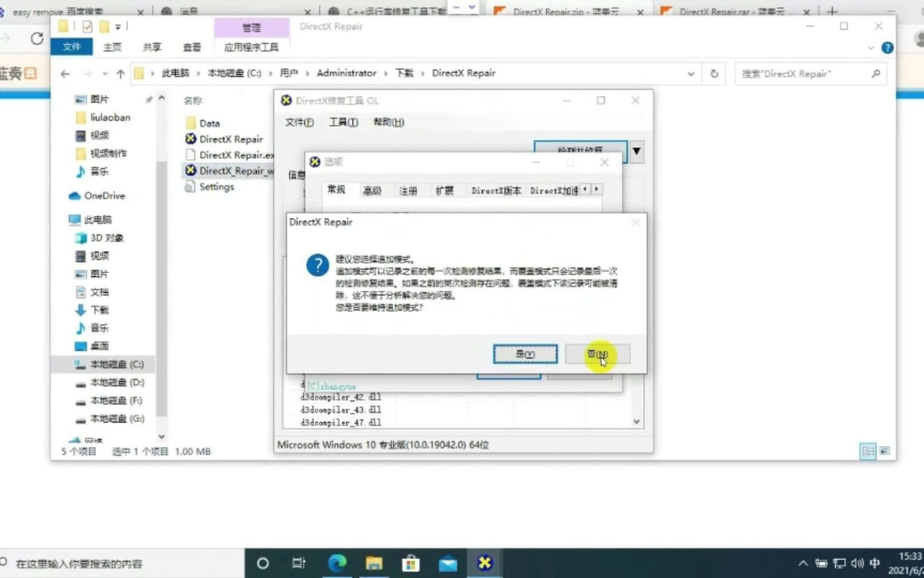
Task: Open the 帮助(H) menu in DirectX修复工具
Action: tap(389, 122)
